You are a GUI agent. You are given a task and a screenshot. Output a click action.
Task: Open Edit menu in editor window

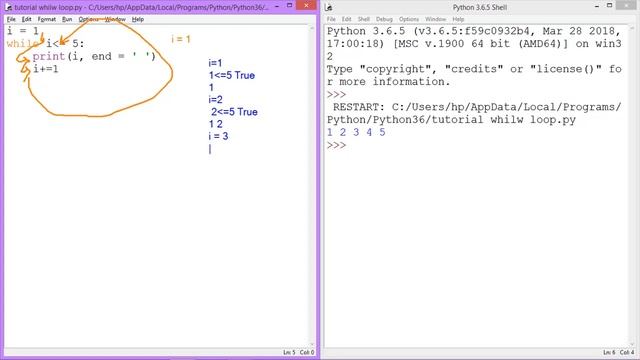[x=27, y=19]
